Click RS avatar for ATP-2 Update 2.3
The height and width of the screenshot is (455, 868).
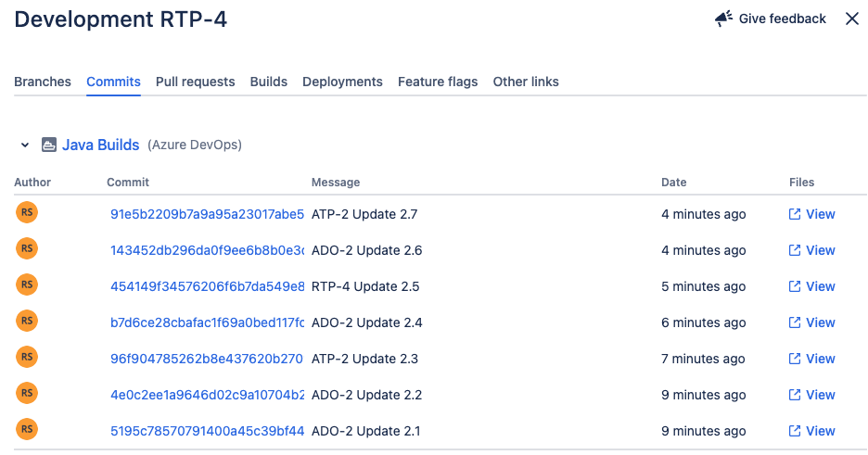point(27,358)
